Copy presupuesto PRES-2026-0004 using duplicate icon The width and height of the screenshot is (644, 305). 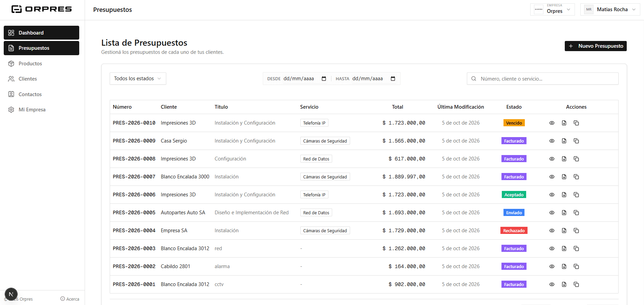576,231
